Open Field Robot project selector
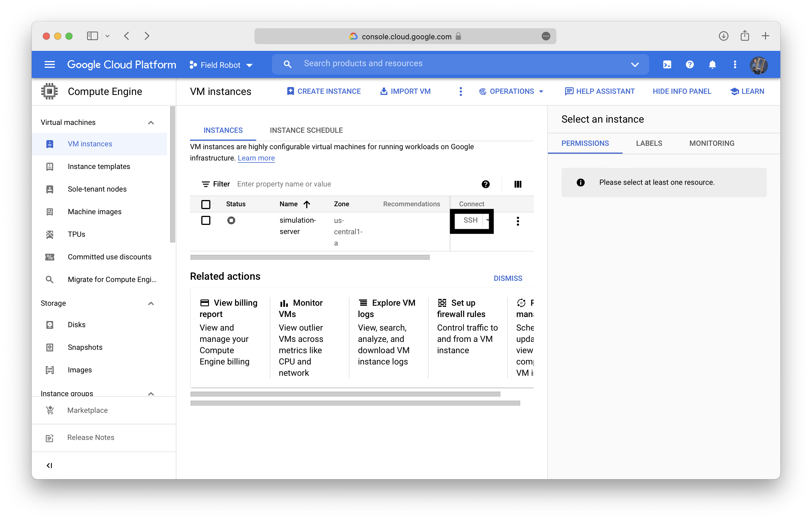 tap(221, 65)
